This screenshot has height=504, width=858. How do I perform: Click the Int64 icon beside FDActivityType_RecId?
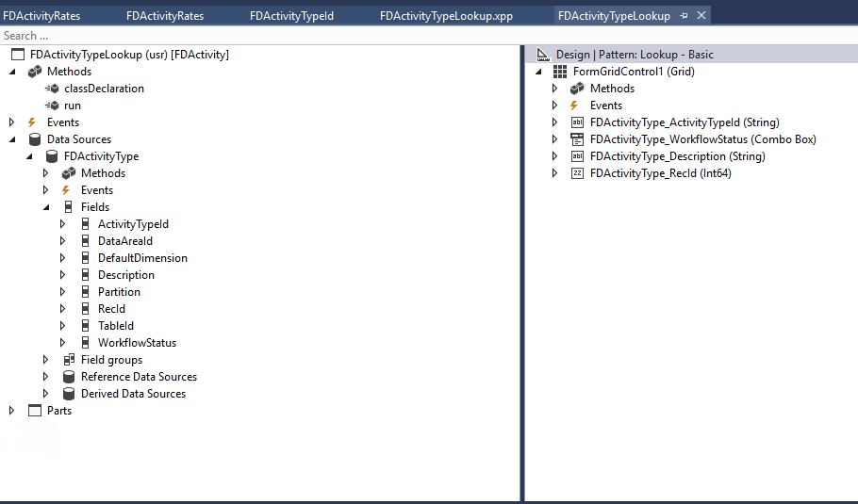click(577, 173)
